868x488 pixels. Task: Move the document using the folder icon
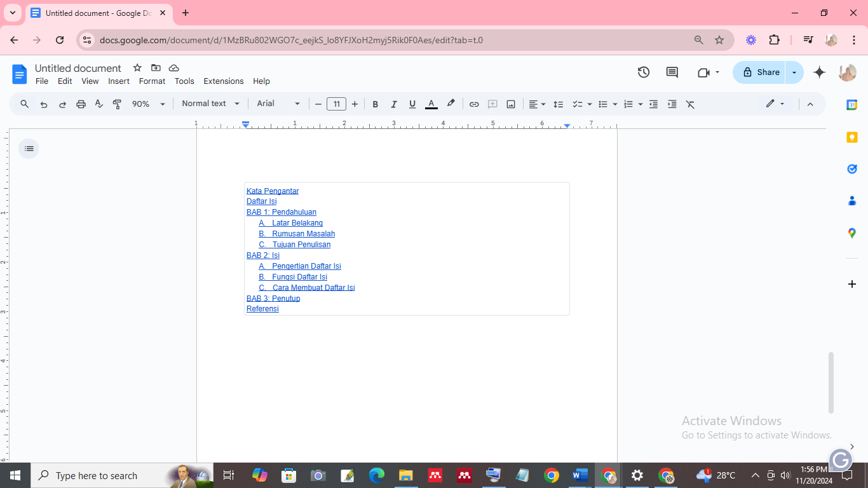pos(156,68)
